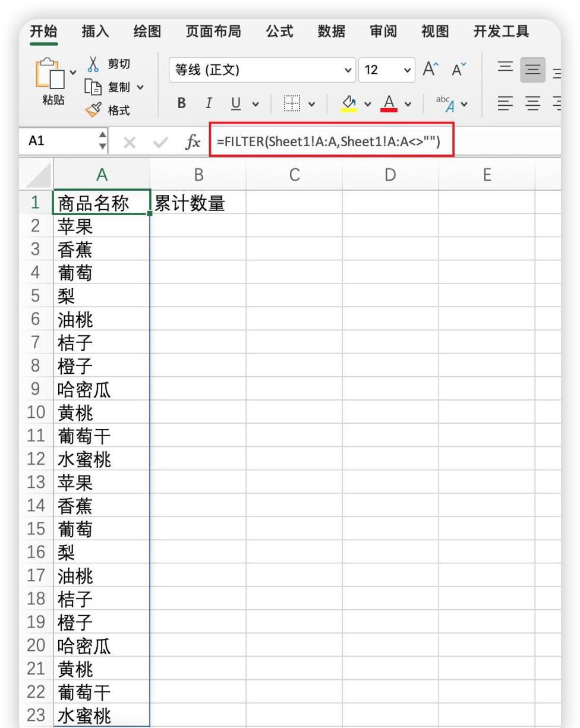Toggle the middle vertical align button
580x728 pixels.
point(532,70)
